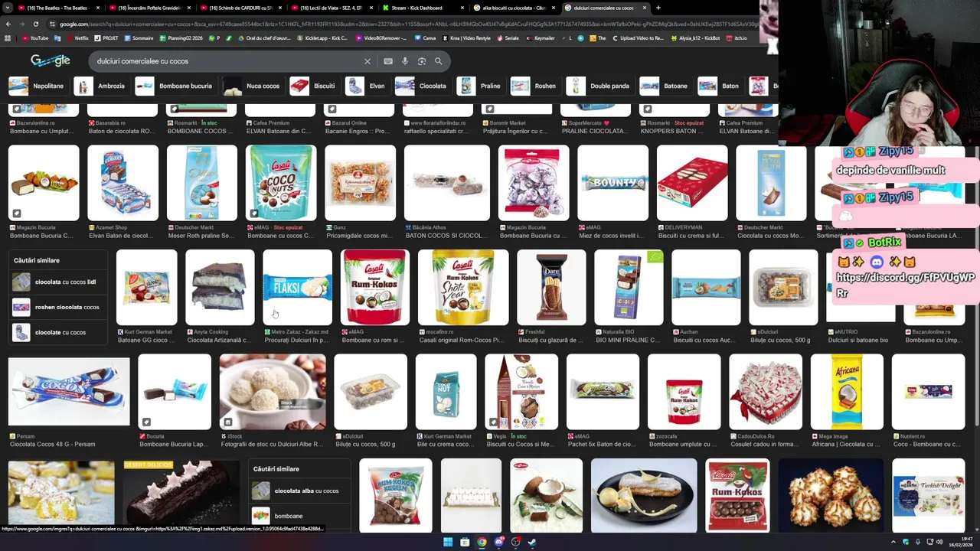Open similar search roshen ciocolata cocos
Image resolution: width=980 pixels, height=551 pixels.
(x=57, y=307)
